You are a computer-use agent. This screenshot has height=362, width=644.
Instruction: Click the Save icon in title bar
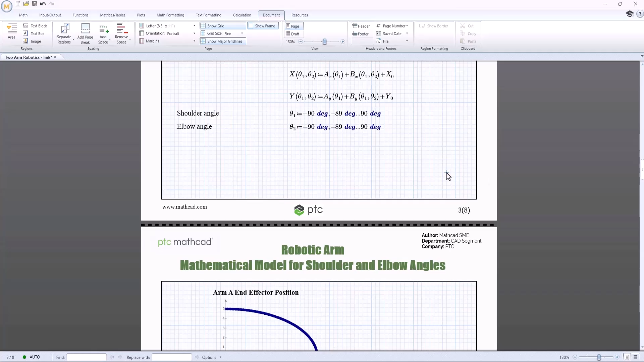[x=35, y=4]
